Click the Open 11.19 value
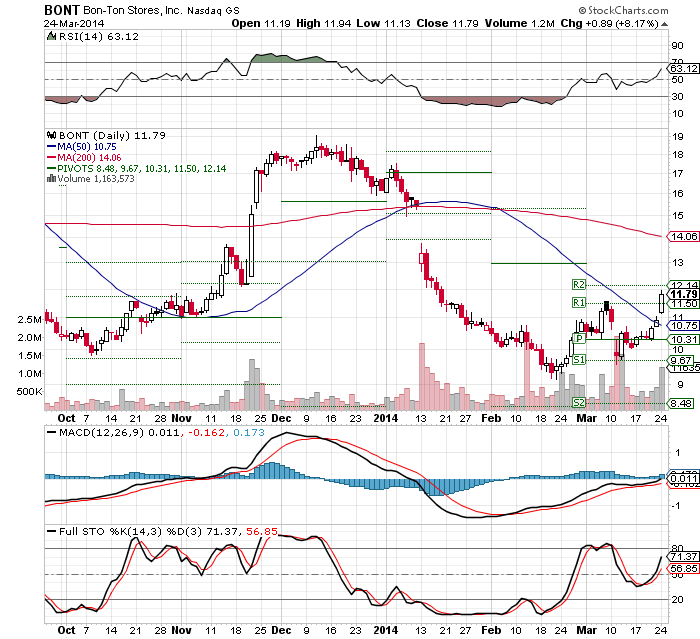700x639 pixels. click(261, 23)
